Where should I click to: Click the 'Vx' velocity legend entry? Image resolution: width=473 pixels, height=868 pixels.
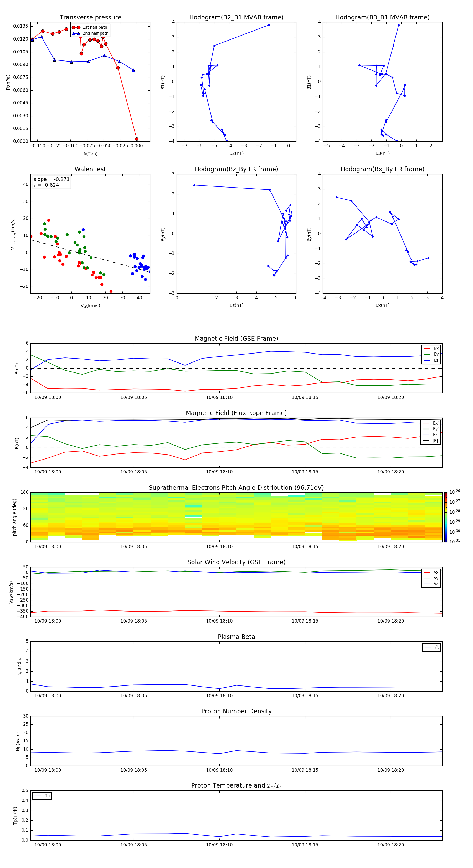pyautogui.click(x=431, y=572)
